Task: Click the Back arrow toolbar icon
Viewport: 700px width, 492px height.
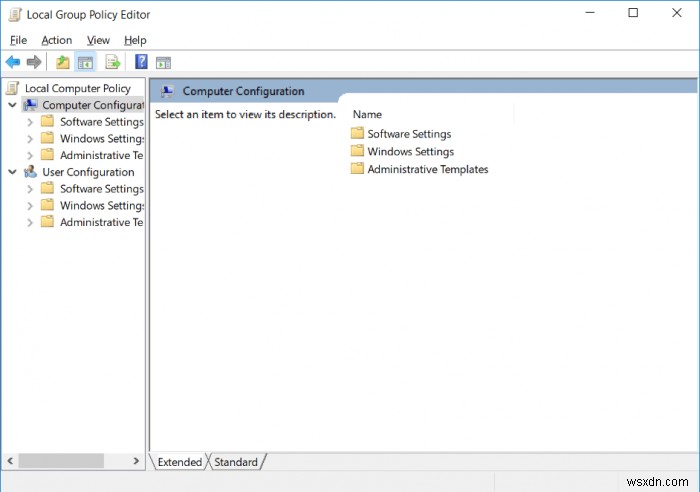Action: [x=13, y=62]
